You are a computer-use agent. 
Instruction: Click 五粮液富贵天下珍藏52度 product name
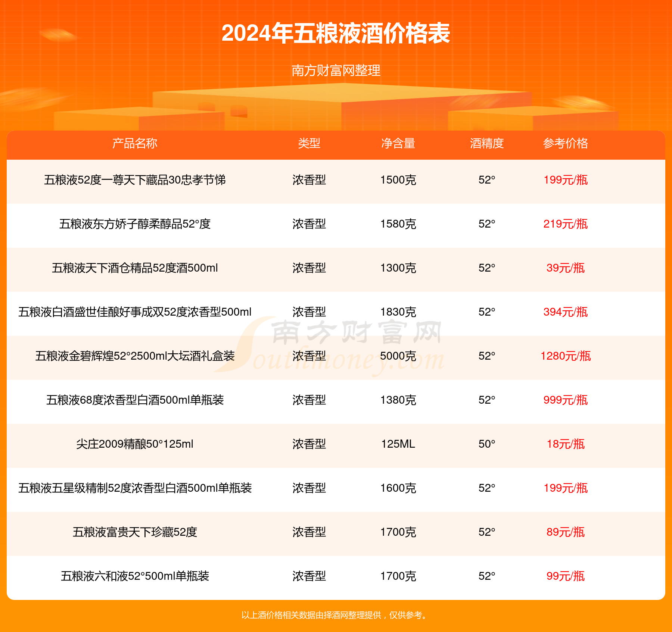135,532
